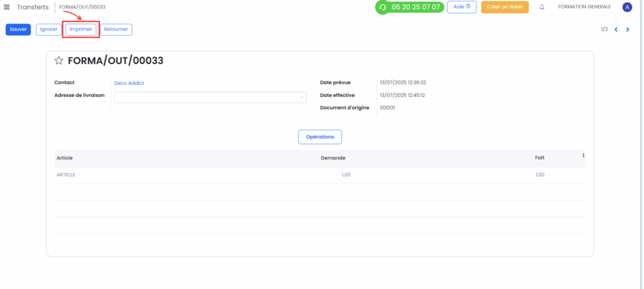
Task: Select the ARTICLE row in the table
Action: [x=66, y=174]
